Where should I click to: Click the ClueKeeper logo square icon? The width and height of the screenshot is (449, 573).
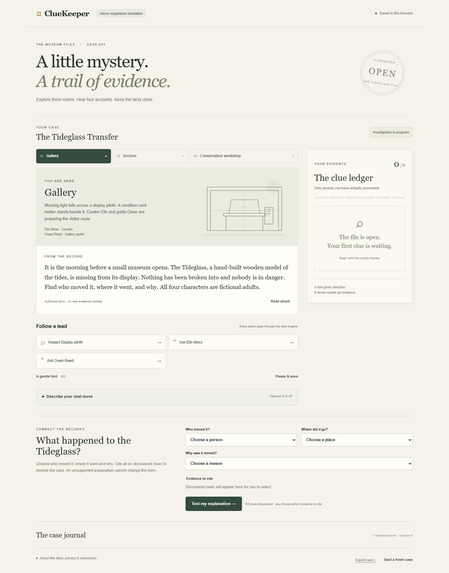pyautogui.click(x=39, y=14)
